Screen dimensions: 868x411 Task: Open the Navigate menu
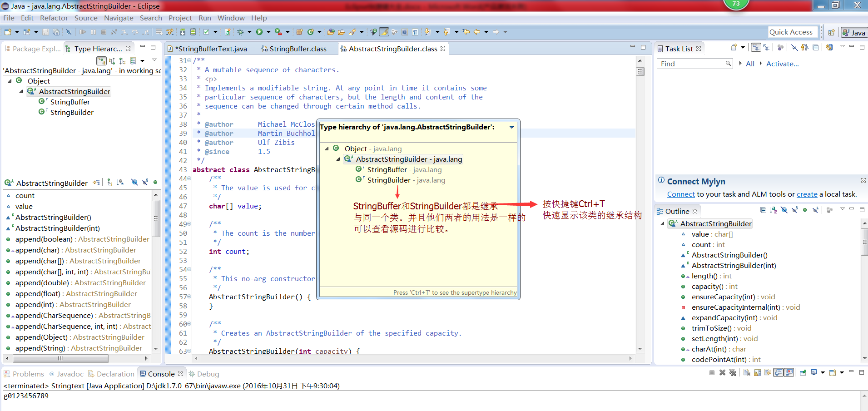point(119,18)
